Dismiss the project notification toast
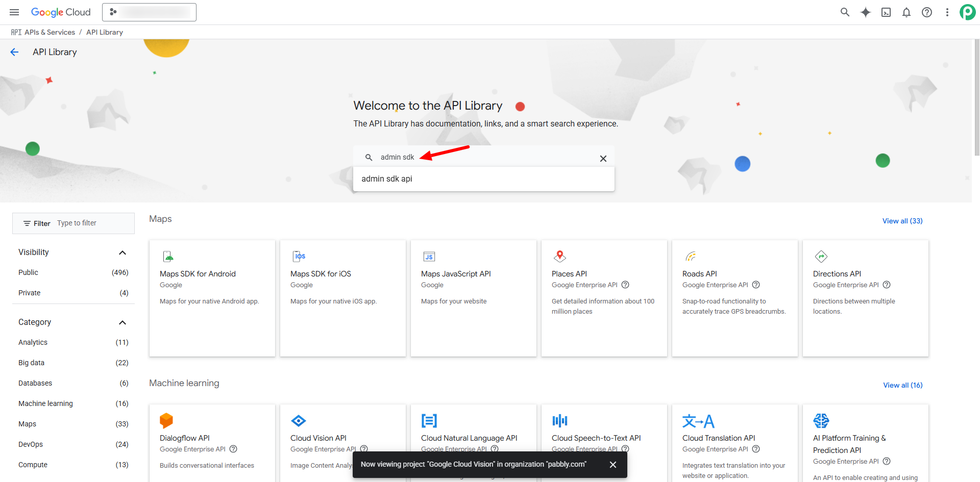980x482 pixels. pyautogui.click(x=613, y=465)
